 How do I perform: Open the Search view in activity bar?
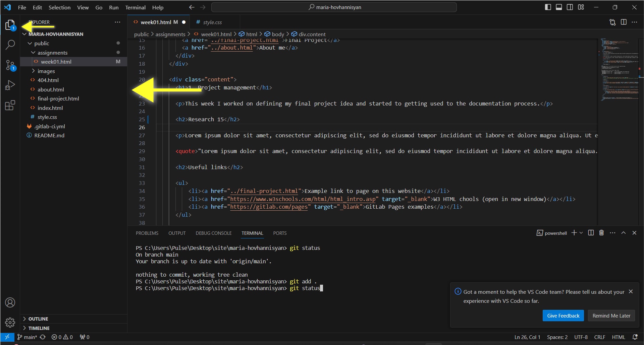[10, 45]
